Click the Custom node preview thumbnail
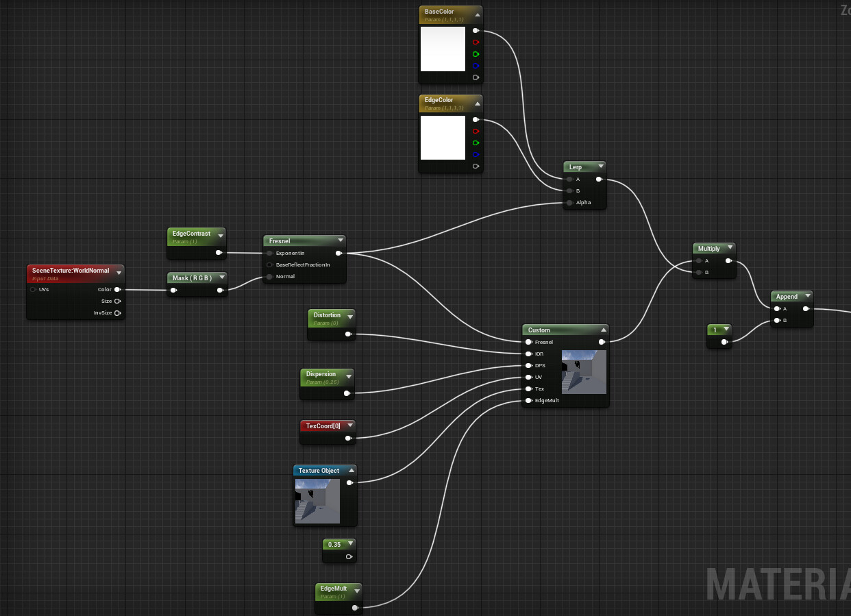The height and width of the screenshot is (616, 851). point(584,372)
